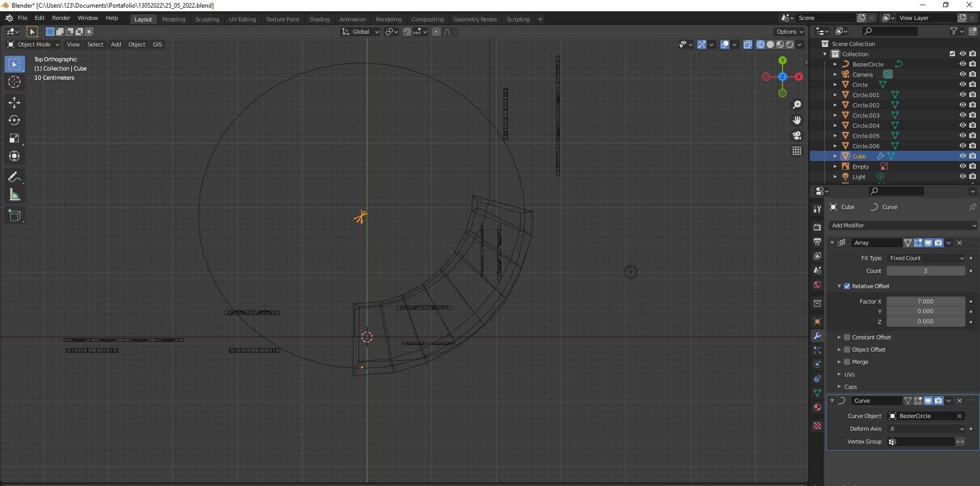Open Add Modifier dropdown
Viewport: 980px width, 486px height.
903,225
